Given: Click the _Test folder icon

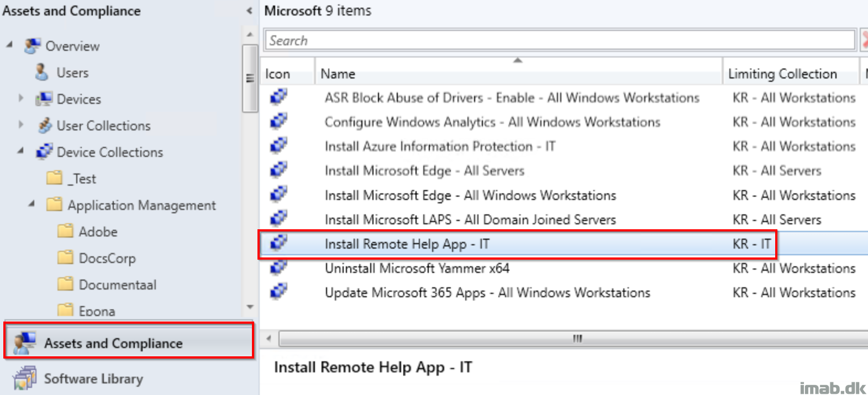Looking at the screenshot, I should (54, 178).
